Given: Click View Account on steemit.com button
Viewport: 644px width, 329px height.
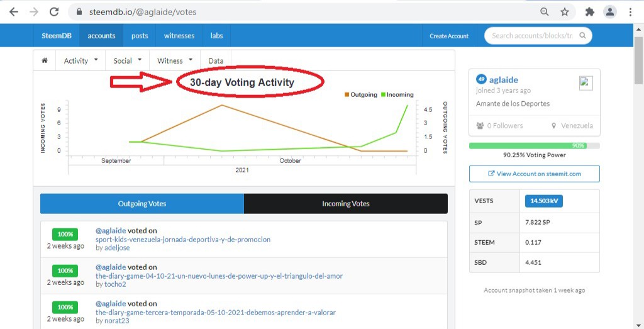Looking at the screenshot, I should [535, 174].
